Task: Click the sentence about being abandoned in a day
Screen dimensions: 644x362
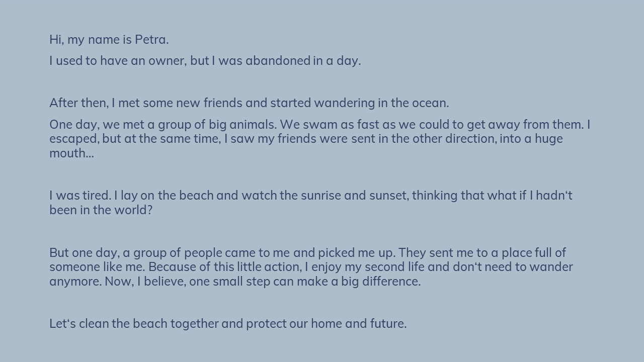Action: click(205, 61)
